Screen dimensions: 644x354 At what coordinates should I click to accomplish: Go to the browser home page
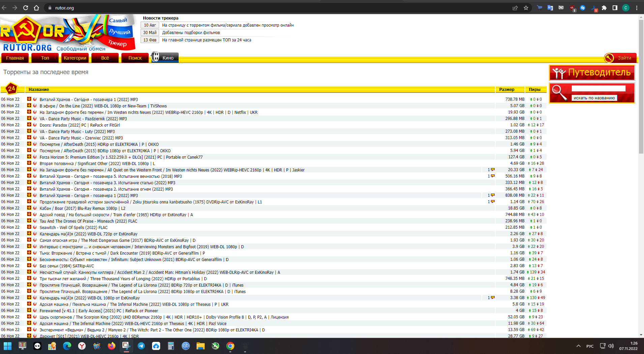pyautogui.click(x=36, y=8)
